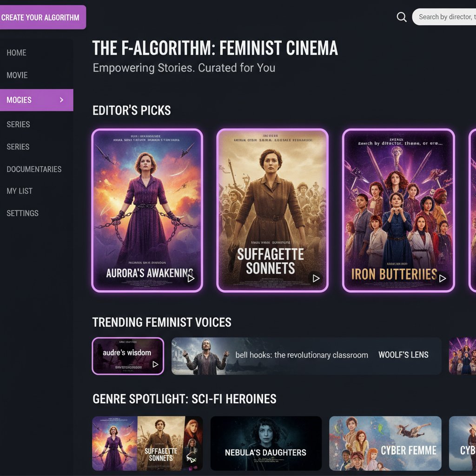
Task: Select DOCUMENTARIES in the sidebar
Action: (34, 169)
